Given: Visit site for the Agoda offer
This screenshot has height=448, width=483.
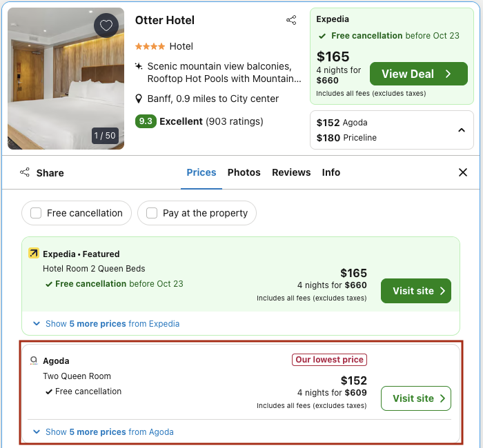Looking at the screenshot, I should pyautogui.click(x=416, y=398).
